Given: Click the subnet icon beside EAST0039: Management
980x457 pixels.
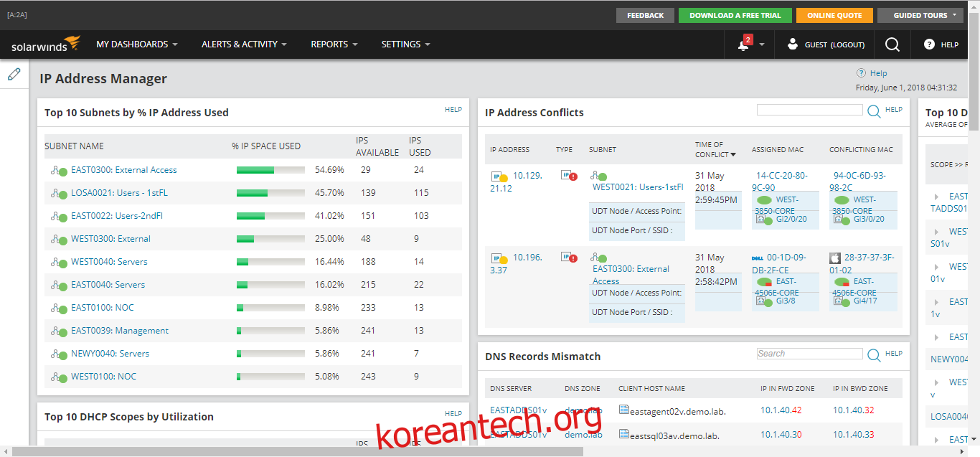Looking at the screenshot, I should pyautogui.click(x=59, y=331).
